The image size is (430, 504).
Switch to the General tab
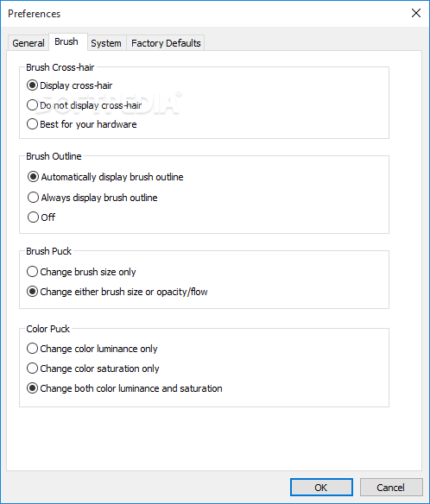(x=28, y=43)
